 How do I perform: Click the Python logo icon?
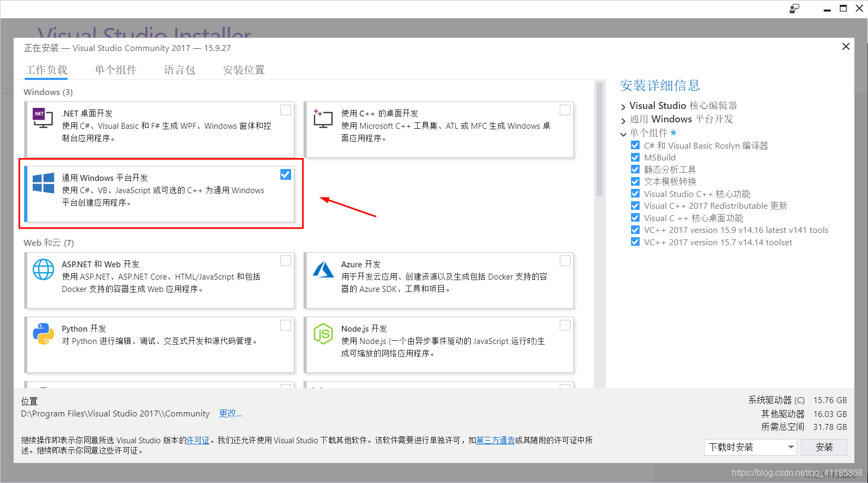(x=43, y=334)
